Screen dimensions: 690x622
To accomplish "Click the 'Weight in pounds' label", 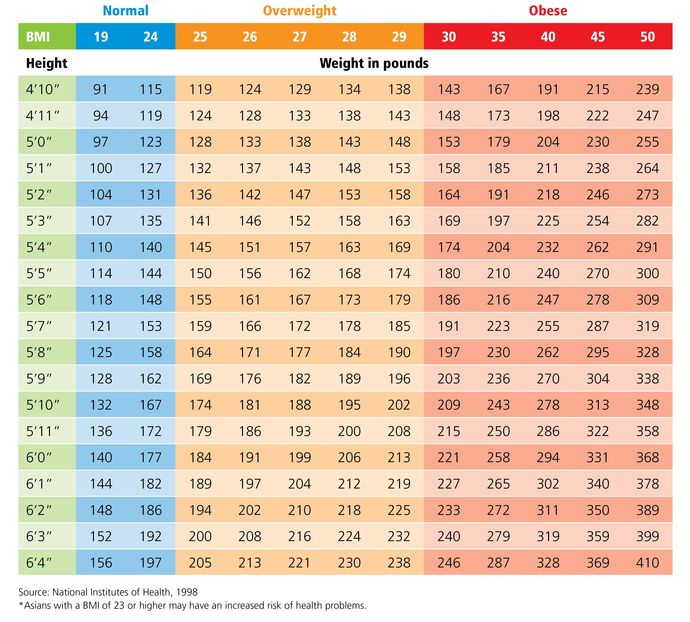I will point(374,63).
